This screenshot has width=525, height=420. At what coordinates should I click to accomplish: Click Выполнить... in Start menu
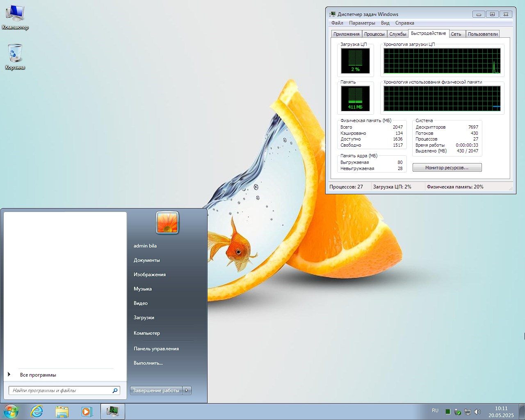148,363
